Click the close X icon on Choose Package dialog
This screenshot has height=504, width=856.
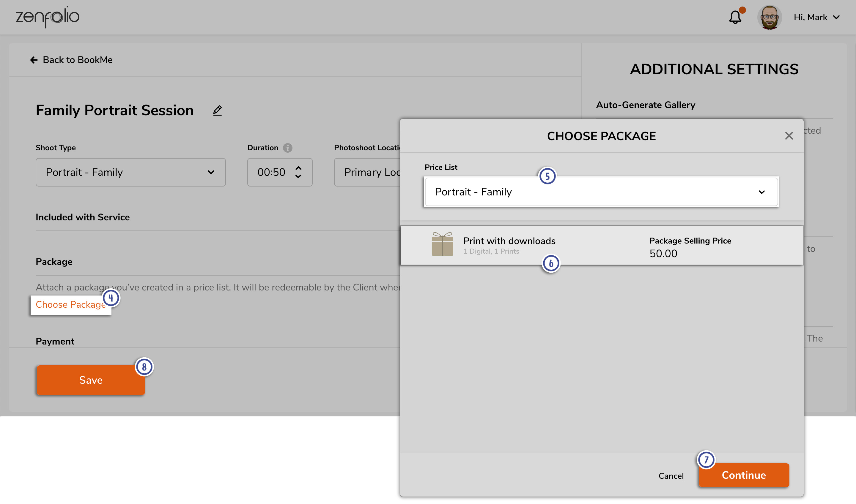tap(789, 136)
